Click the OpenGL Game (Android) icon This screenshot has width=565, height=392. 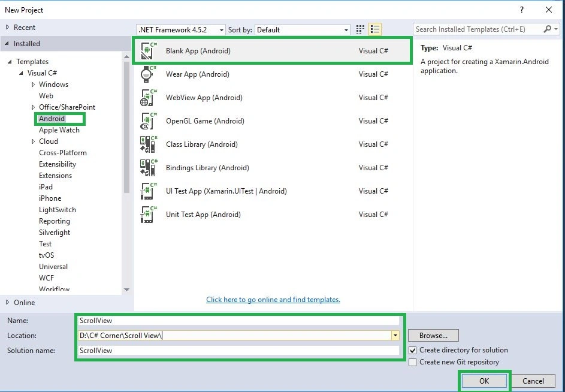click(x=149, y=121)
